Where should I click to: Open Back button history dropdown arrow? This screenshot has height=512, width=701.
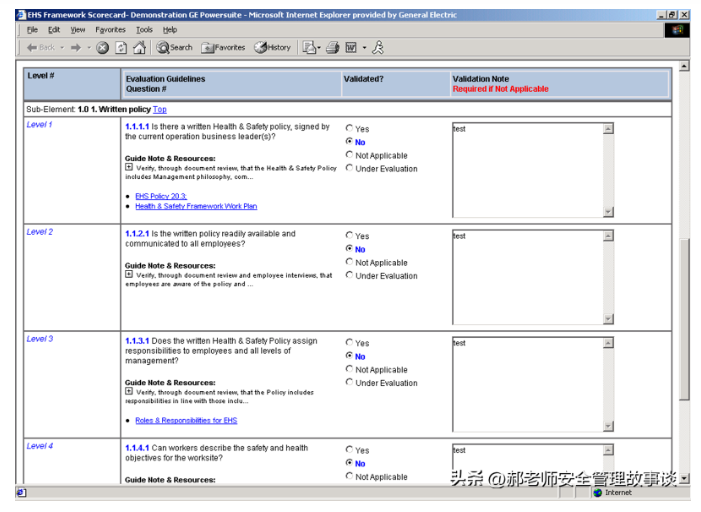(62, 47)
